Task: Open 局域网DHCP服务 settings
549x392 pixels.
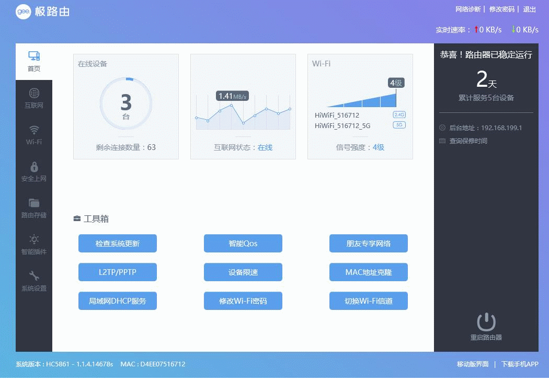Action: (118, 301)
